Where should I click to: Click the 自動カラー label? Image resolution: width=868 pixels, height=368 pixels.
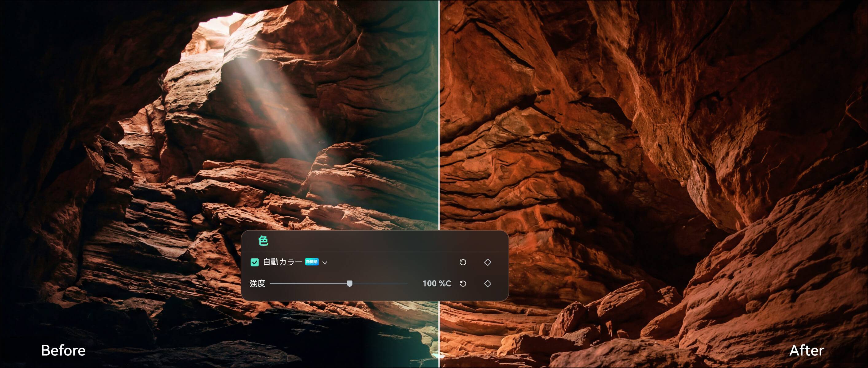click(x=283, y=262)
